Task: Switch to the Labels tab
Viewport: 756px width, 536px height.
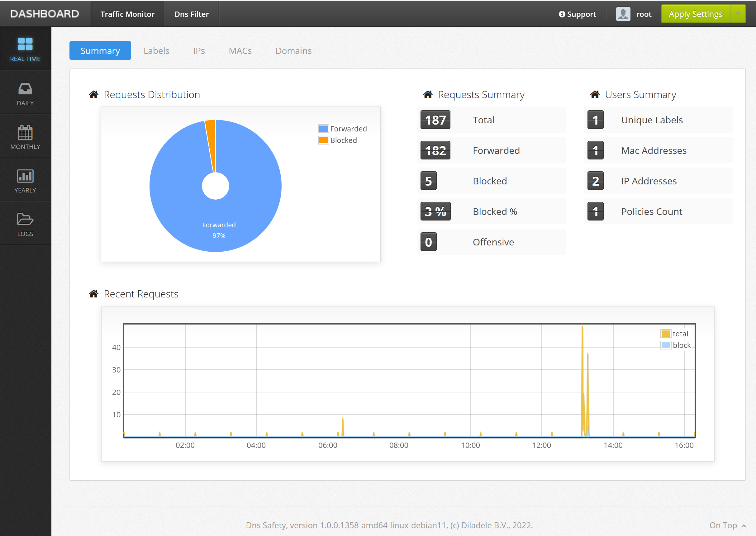Action: coord(157,50)
